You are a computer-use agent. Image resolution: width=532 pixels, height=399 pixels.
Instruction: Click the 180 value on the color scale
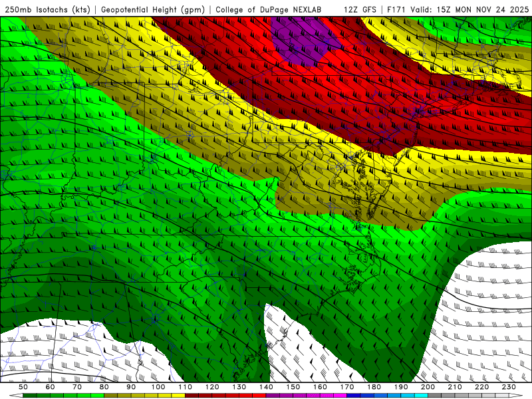point(374,387)
